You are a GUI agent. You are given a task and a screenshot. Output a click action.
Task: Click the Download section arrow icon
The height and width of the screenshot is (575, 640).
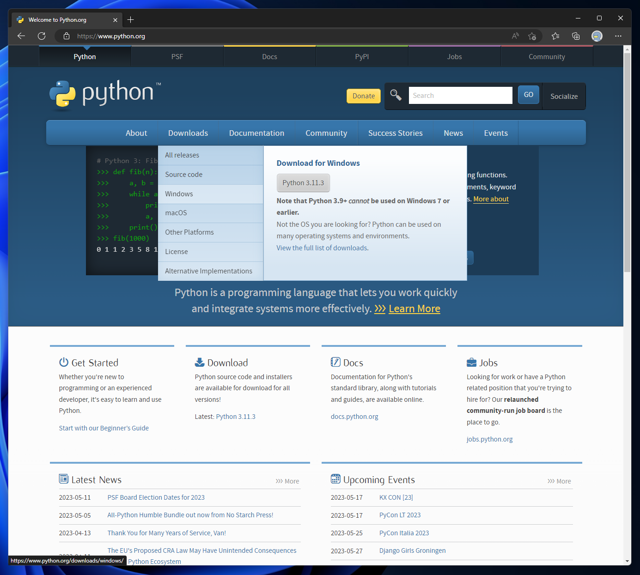click(x=200, y=362)
